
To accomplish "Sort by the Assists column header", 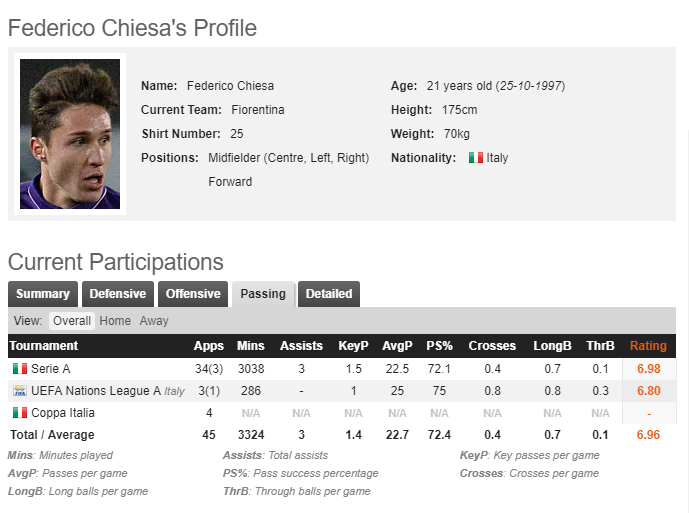I will tap(301, 346).
